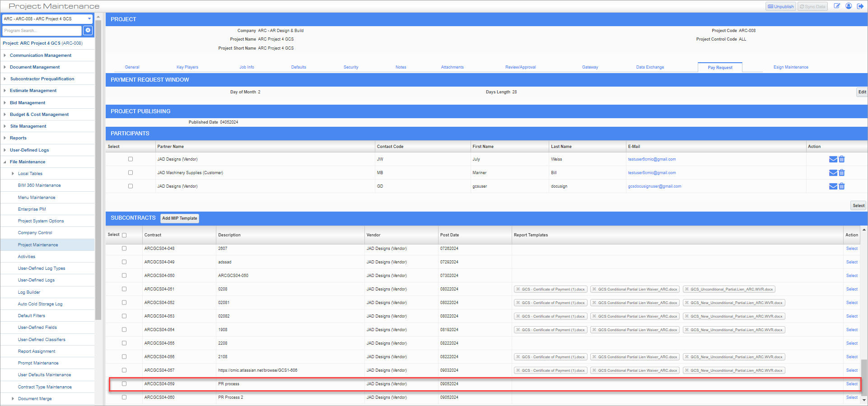The width and height of the screenshot is (868, 406).
Task: Open the edit/compose icon in top bar
Action: click(x=837, y=6)
